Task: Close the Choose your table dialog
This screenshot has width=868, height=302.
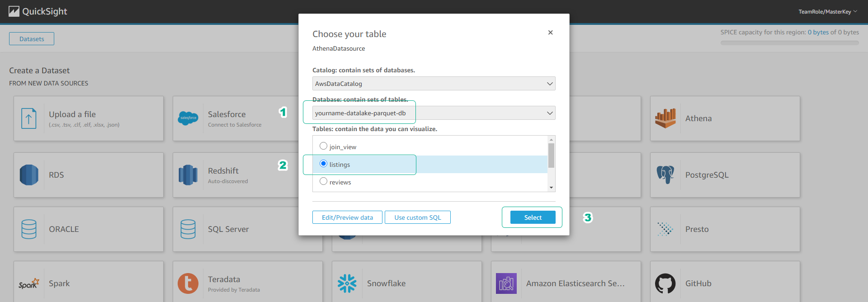Action: pos(550,33)
